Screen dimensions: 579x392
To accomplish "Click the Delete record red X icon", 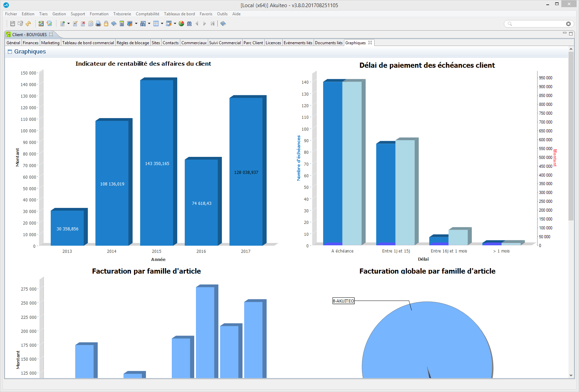I will tap(83, 23).
